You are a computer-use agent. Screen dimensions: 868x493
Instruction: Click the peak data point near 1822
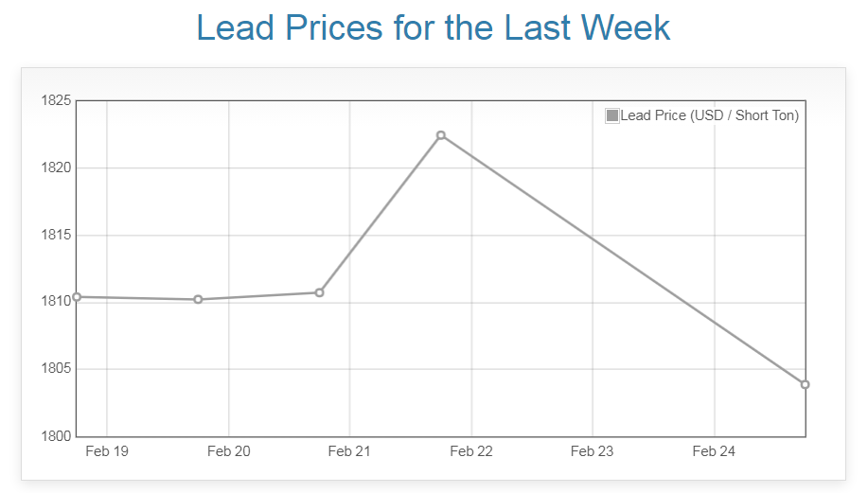pyautogui.click(x=441, y=135)
